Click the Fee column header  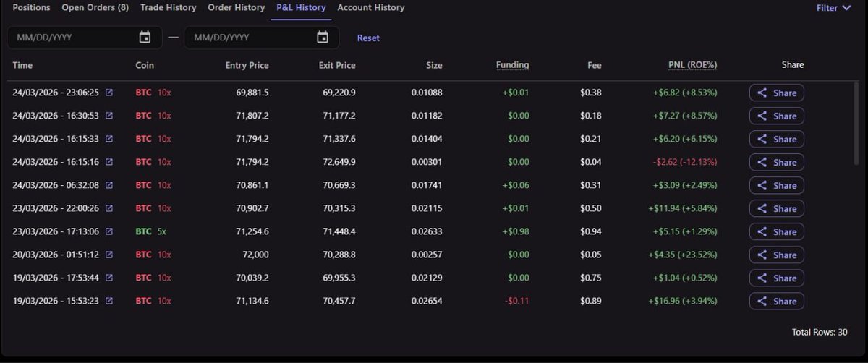[x=595, y=65]
